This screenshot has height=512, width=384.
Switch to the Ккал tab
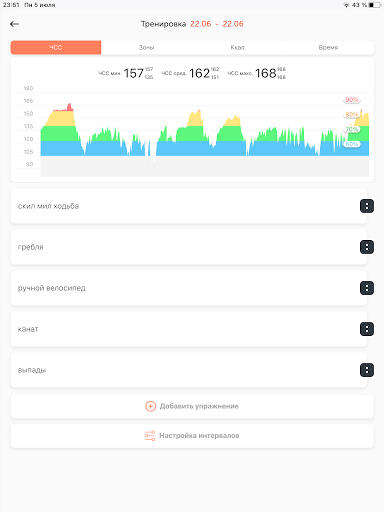237,48
